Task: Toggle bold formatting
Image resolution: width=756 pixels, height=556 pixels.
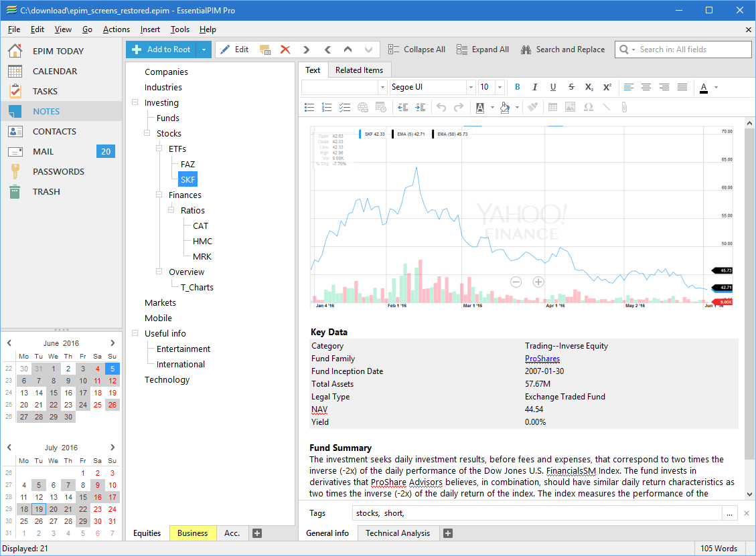Action: pos(518,87)
